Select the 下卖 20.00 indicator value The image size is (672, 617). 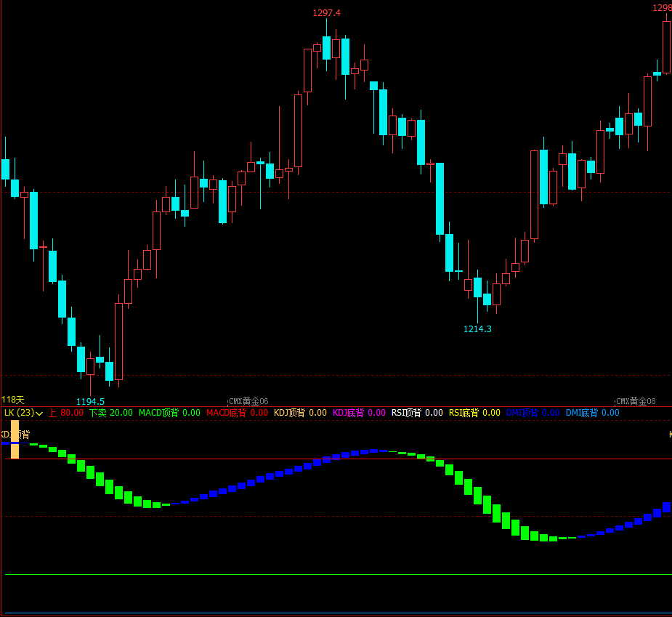[x=111, y=413]
